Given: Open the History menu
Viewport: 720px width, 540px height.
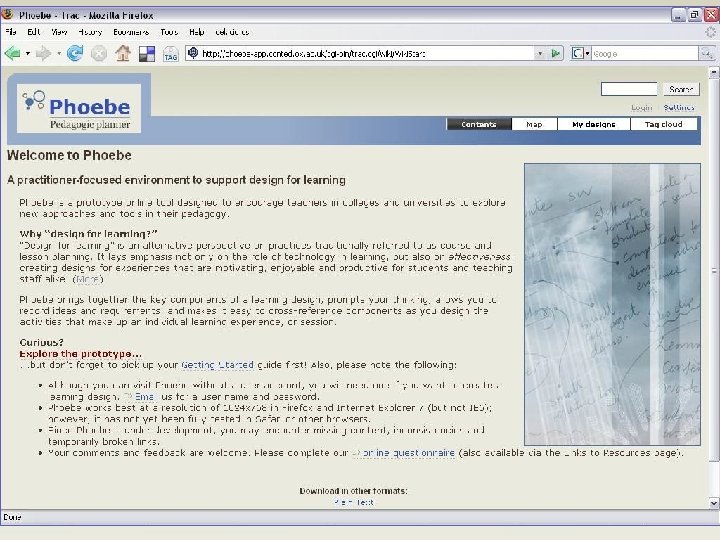Looking at the screenshot, I should pyautogui.click(x=90, y=32).
